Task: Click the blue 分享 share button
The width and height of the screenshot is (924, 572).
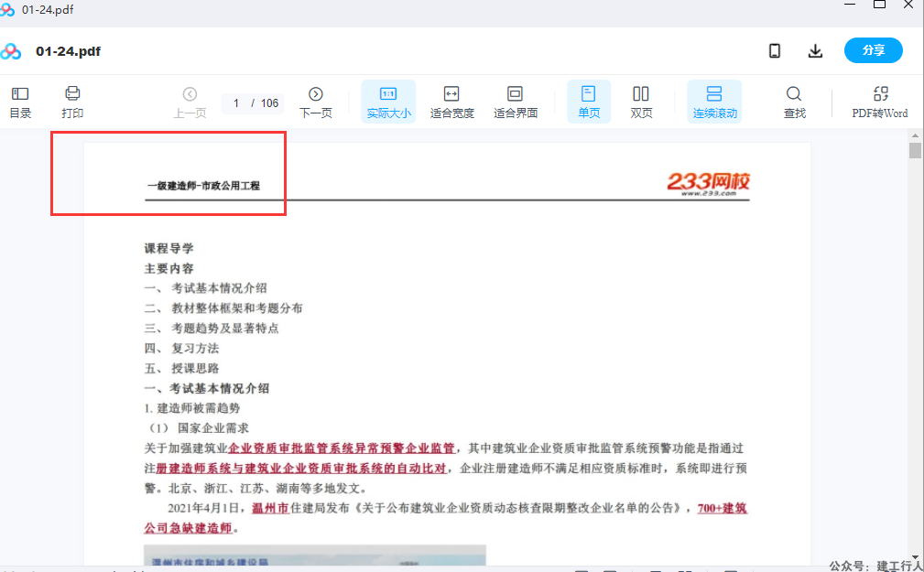Action: click(x=874, y=50)
